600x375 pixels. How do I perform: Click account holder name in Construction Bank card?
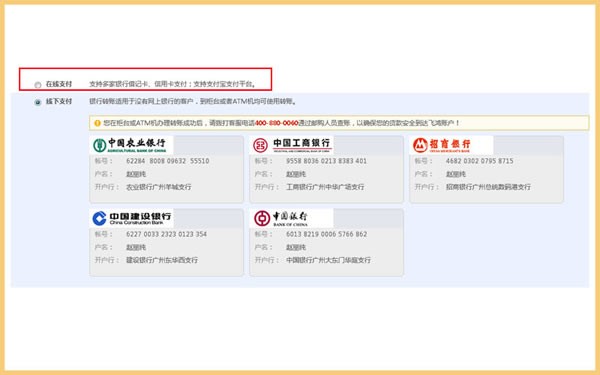pos(136,247)
